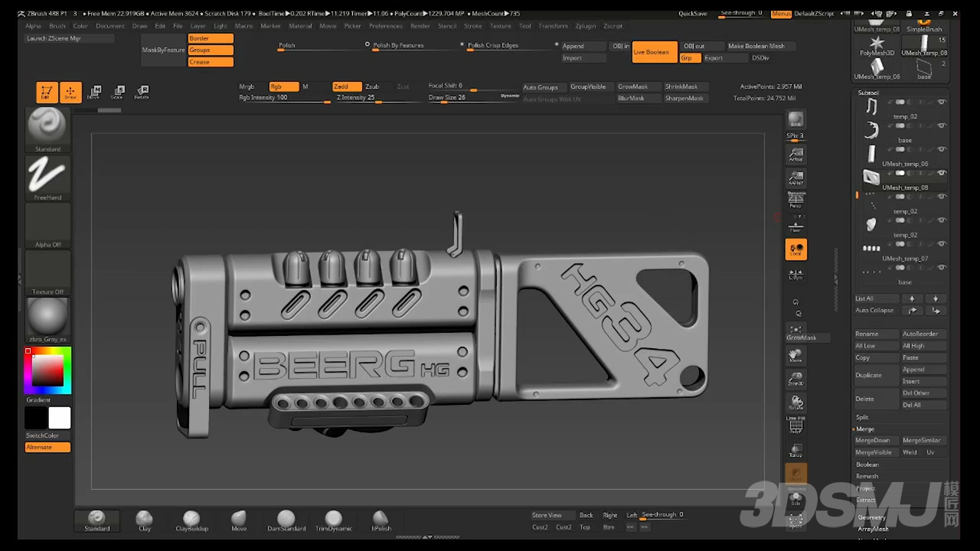The height and width of the screenshot is (551, 980).
Task: Toggle the Live Boolean button
Action: (x=655, y=52)
